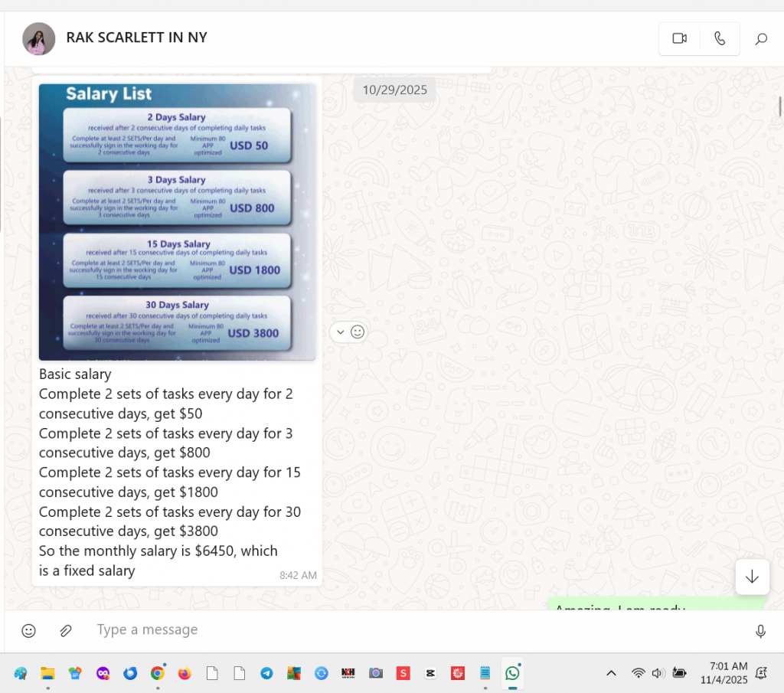
Task: Click the Type a message field
Action: pos(383,630)
